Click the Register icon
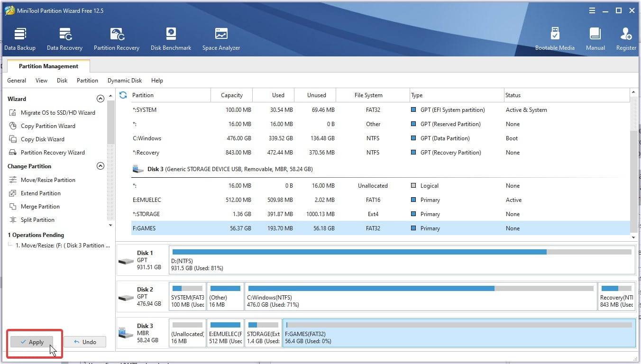This screenshot has width=641, height=364. click(x=626, y=38)
